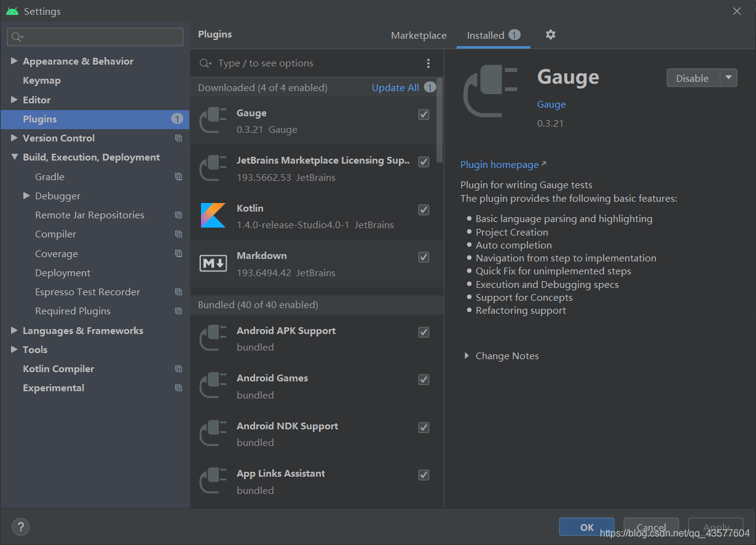Click the Android Studio logo in title bar
Screen dimensions: 756x545
point(12,11)
